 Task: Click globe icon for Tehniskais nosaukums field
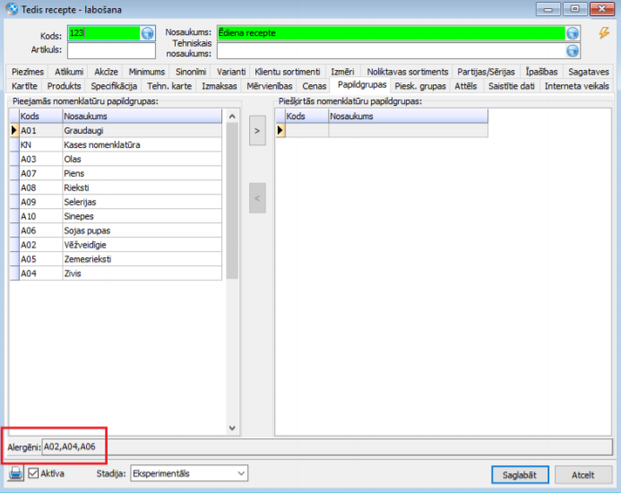[572, 51]
